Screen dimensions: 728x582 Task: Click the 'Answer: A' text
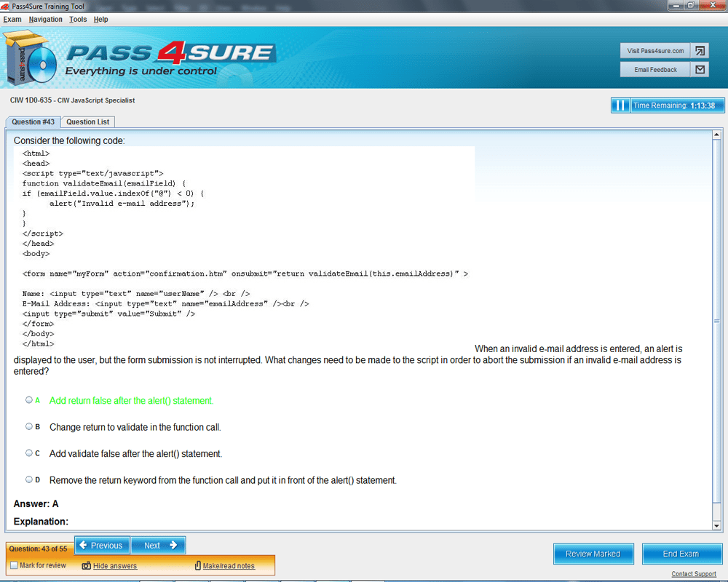pyautogui.click(x=36, y=504)
